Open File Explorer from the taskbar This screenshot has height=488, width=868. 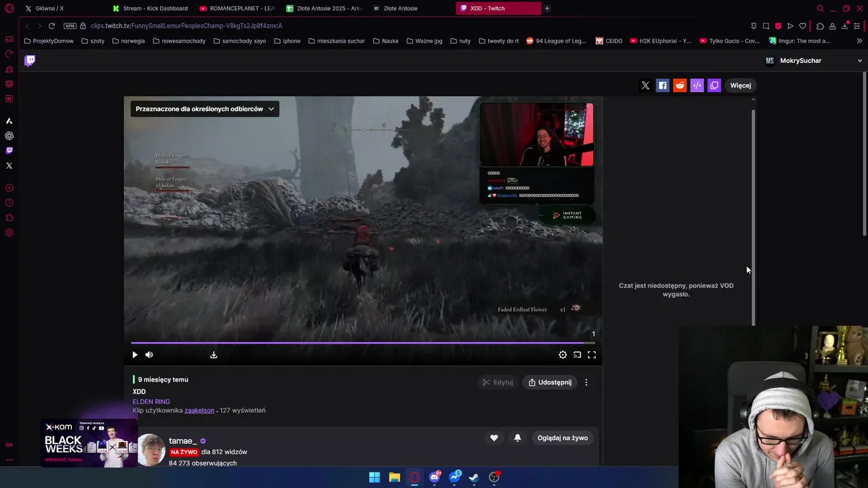click(394, 477)
